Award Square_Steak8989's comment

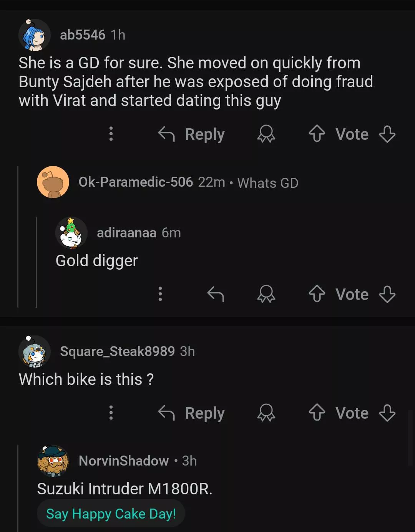[266, 413]
